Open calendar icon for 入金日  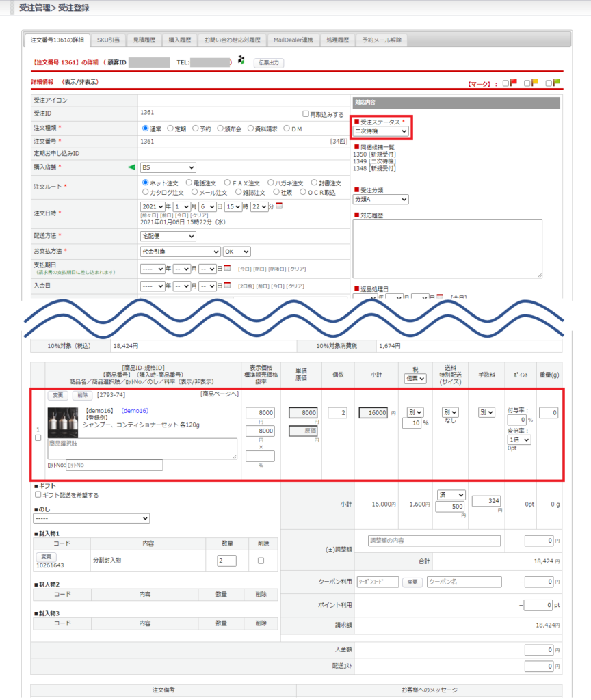click(228, 286)
